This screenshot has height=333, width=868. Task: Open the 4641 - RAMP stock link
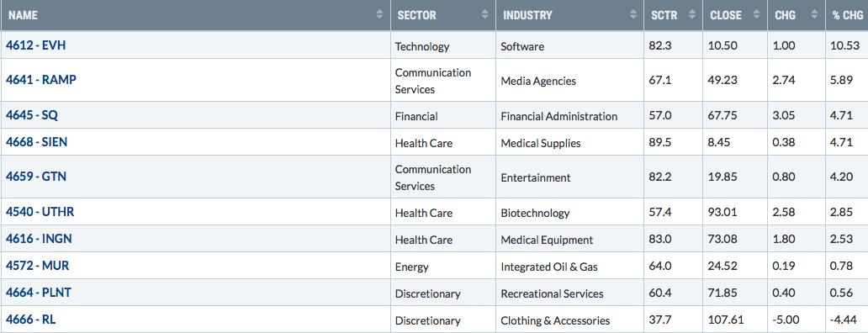tap(41, 80)
